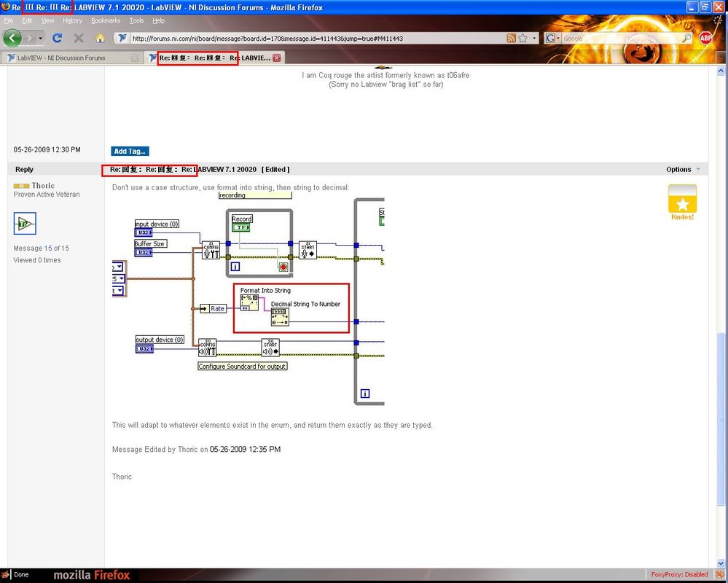Click the Thoric signature below the post
The height and width of the screenshot is (583, 728).
[122, 477]
